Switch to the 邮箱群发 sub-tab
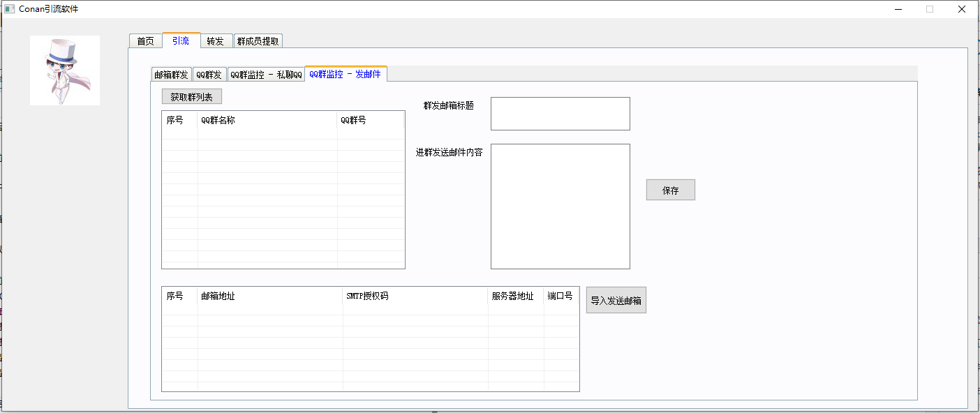The image size is (980, 413). click(x=171, y=75)
